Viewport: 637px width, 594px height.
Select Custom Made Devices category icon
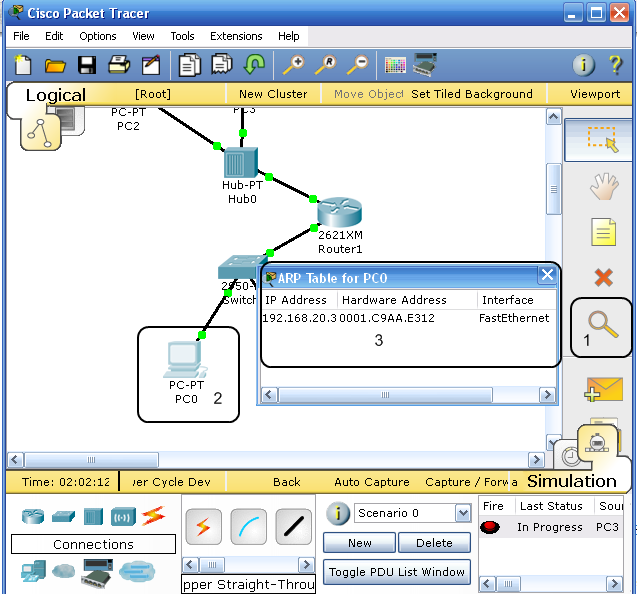point(97,573)
